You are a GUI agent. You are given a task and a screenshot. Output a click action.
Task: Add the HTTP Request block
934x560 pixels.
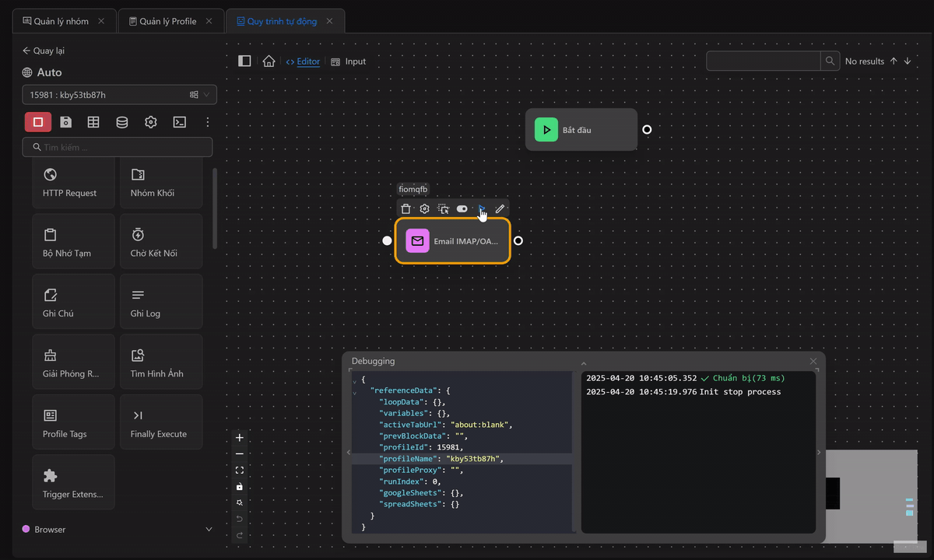pos(73,183)
